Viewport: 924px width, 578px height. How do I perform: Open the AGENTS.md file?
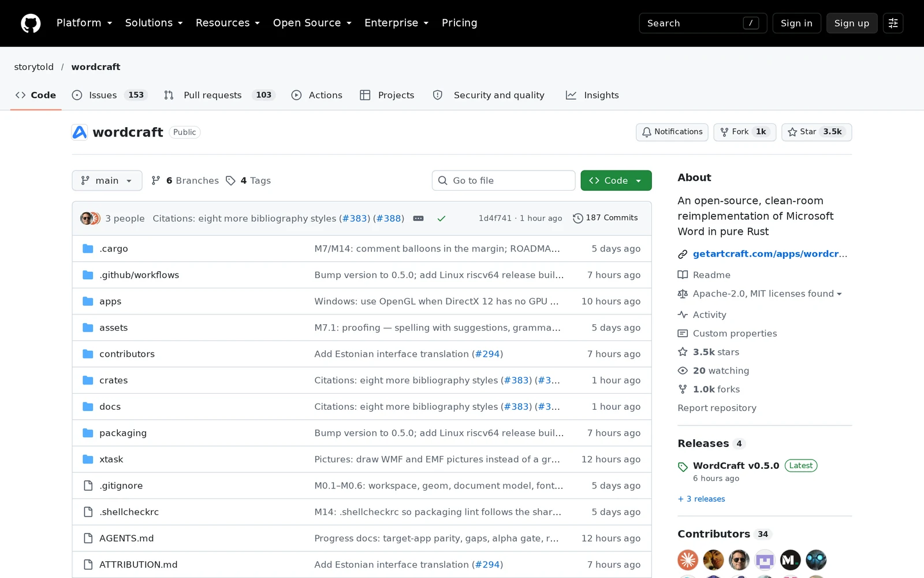tap(126, 538)
